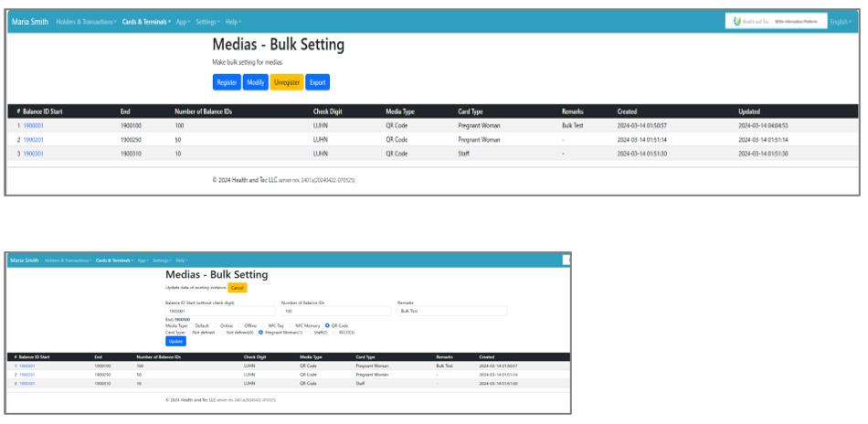
Task: Focus the Number of Balance IDs field
Action: [336, 311]
